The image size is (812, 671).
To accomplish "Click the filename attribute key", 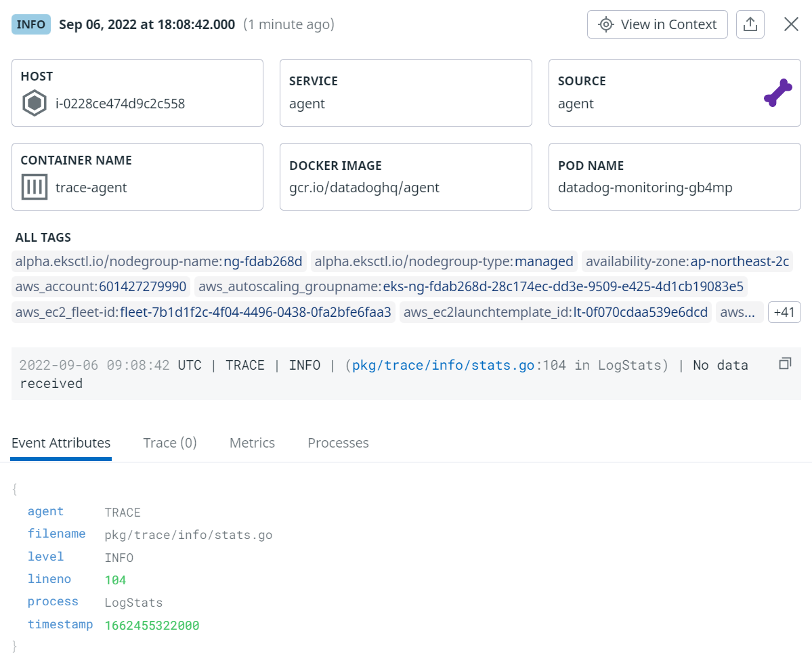I will pyautogui.click(x=56, y=534).
